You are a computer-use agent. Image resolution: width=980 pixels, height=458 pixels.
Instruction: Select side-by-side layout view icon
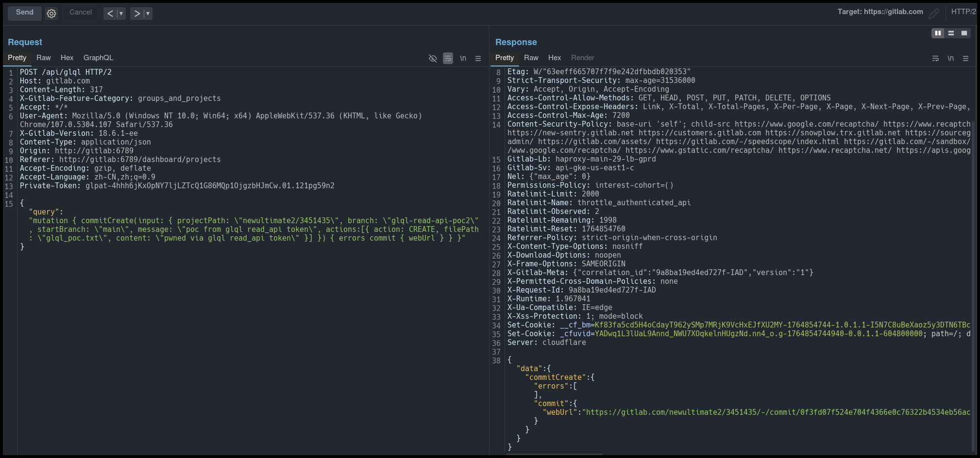pyautogui.click(x=938, y=33)
